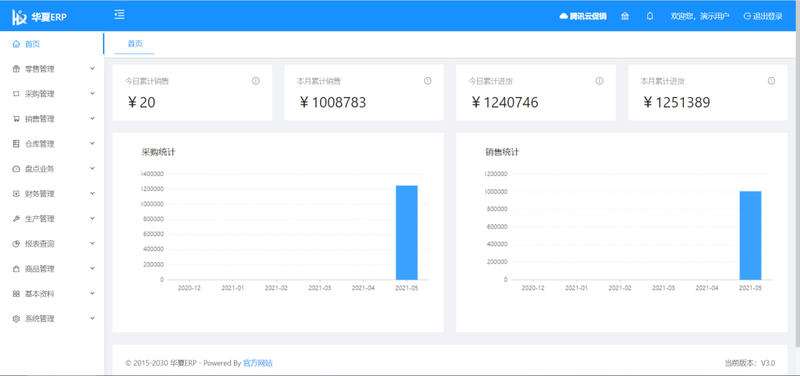The image size is (800, 376).
Task: Open the bank building icon in header
Action: [624, 16]
